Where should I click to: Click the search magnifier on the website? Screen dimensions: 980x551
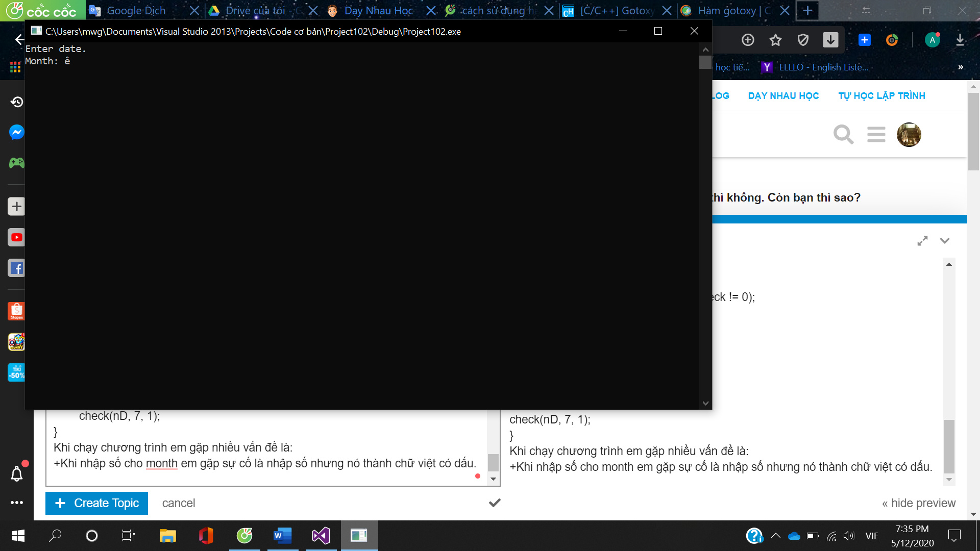pos(843,135)
